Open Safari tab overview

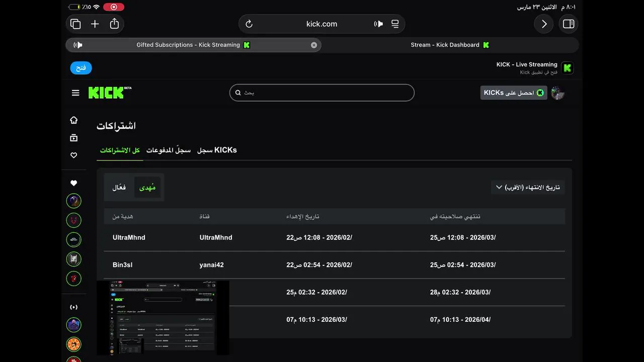(75, 24)
